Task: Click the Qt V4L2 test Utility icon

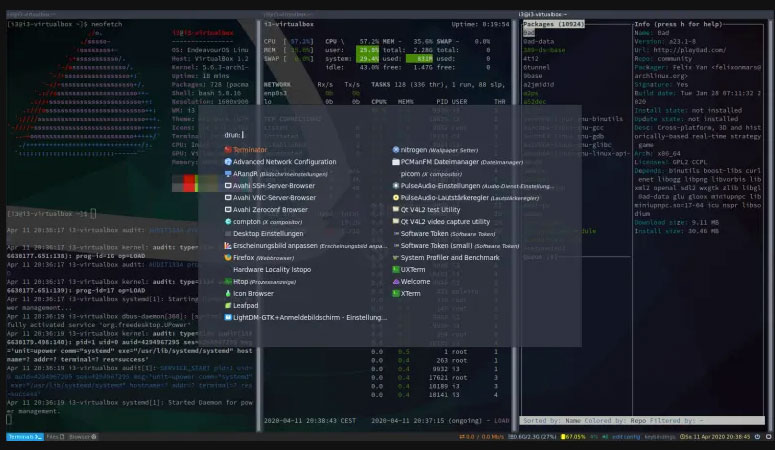Action: (x=395, y=210)
